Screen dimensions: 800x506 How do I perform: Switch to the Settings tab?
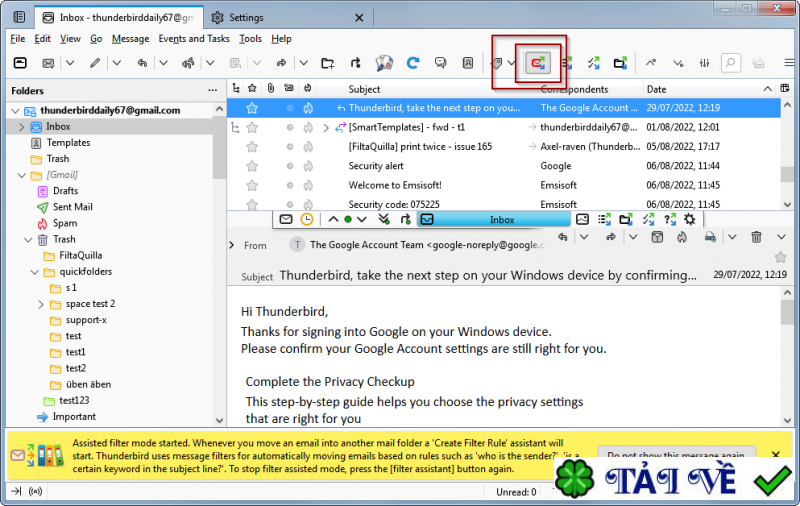tap(288, 17)
